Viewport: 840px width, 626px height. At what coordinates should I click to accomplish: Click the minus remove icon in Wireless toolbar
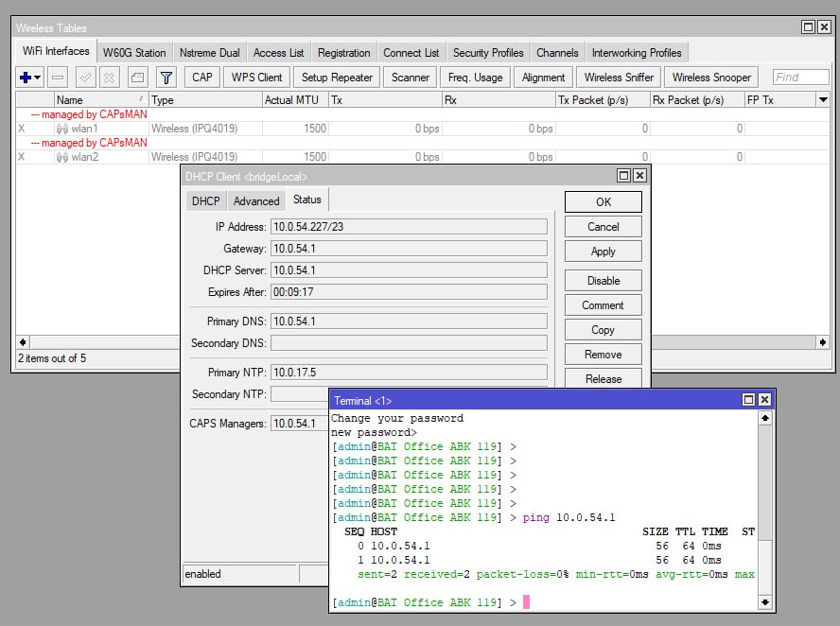(x=58, y=78)
